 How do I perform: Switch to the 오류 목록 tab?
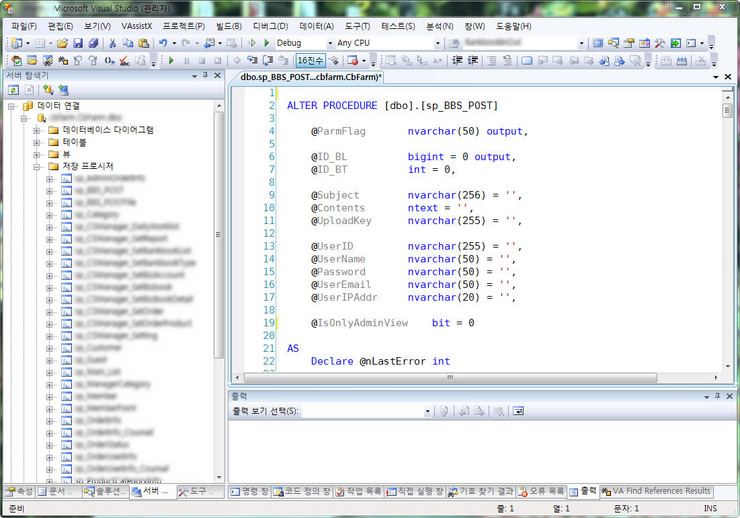pos(541,492)
